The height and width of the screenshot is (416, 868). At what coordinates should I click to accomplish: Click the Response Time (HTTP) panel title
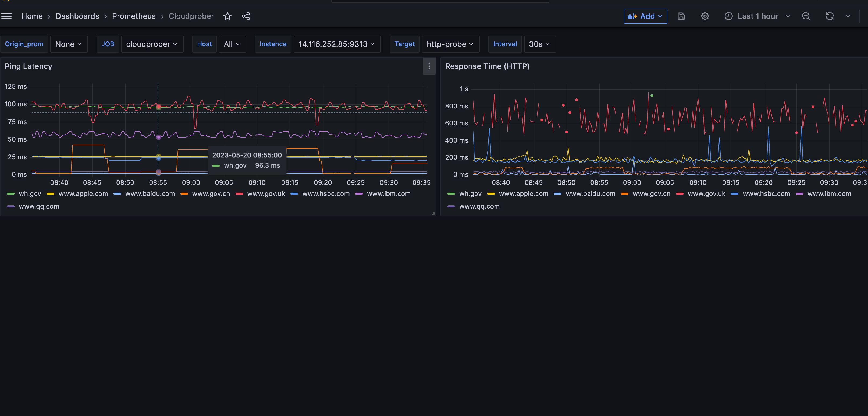point(487,66)
